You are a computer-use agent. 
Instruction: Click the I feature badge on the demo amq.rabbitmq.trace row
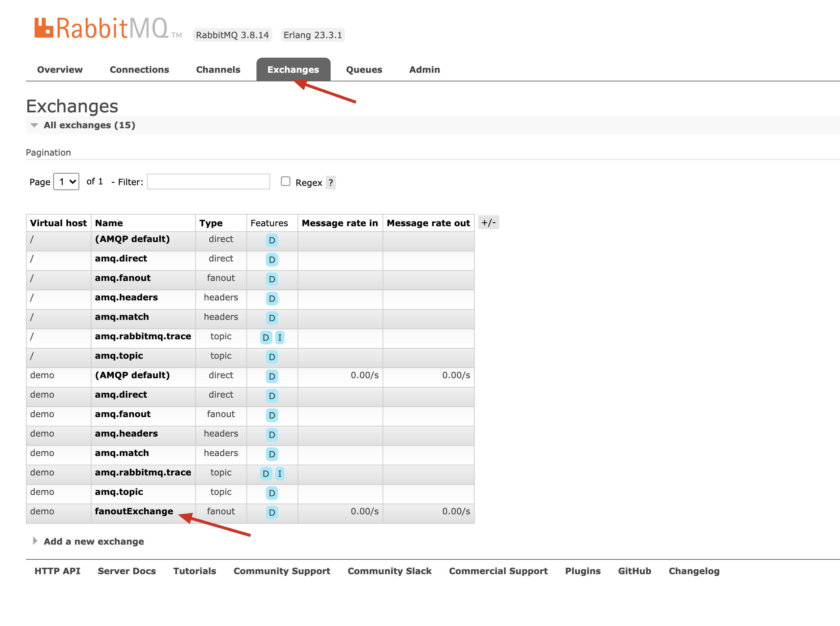tap(280, 473)
